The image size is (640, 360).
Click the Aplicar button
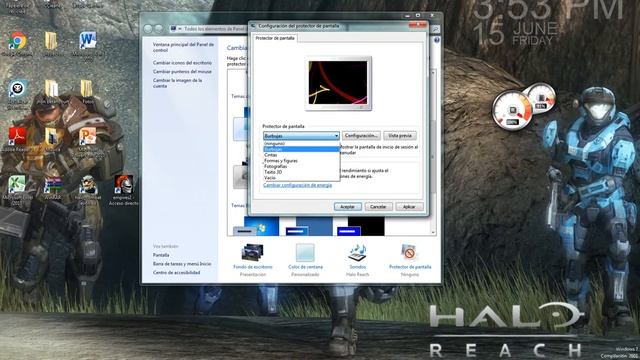pos(409,207)
